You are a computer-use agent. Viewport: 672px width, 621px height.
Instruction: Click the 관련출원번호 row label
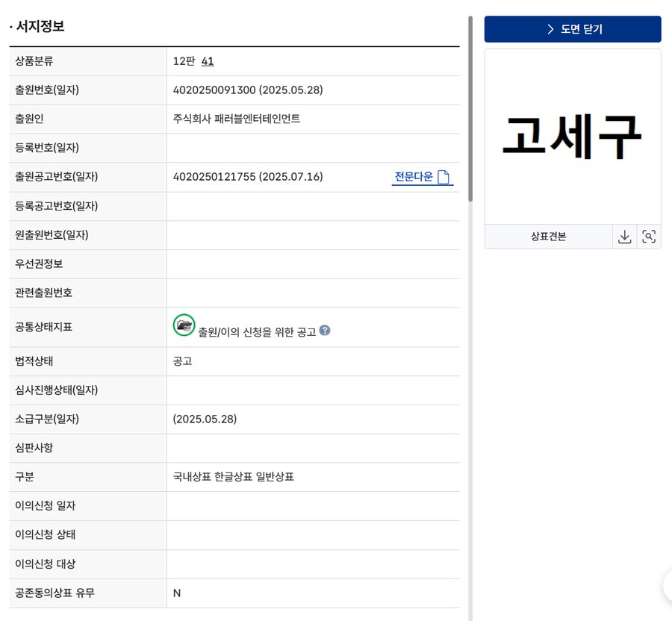tap(44, 293)
